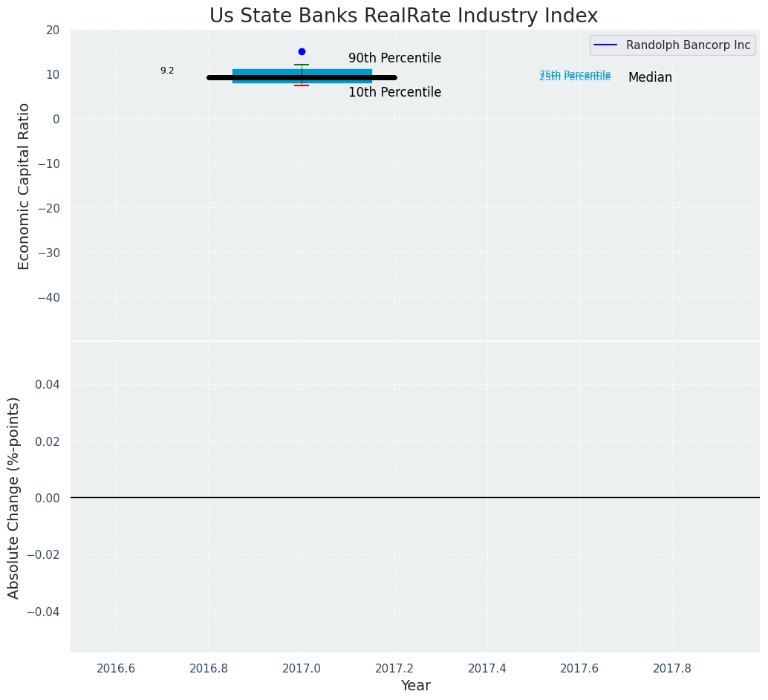Image resolution: width=768 pixels, height=700 pixels.
Task: Click the blue line in the legend
Action: 606,45
